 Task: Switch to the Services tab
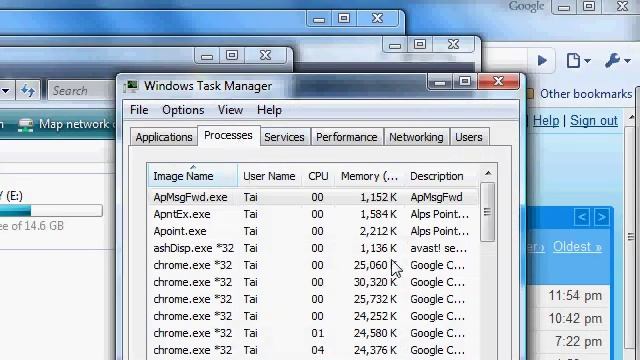(x=284, y=137)
